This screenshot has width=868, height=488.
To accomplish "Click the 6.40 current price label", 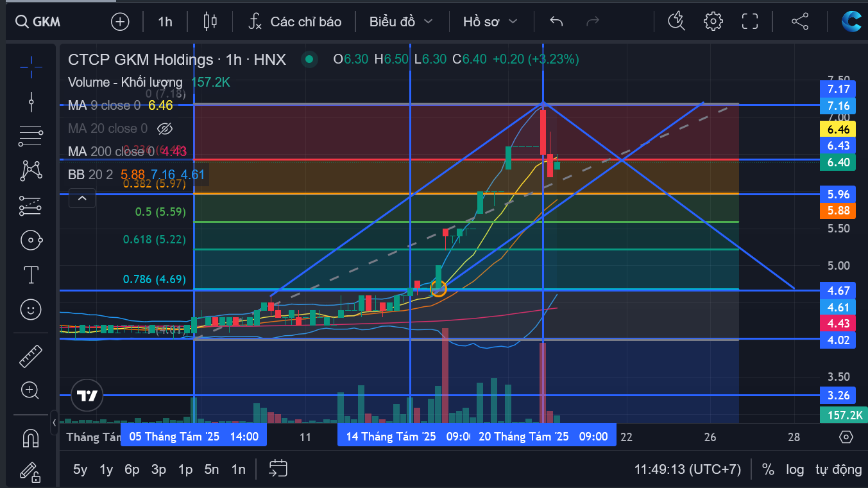I will (x=838, y=162).
